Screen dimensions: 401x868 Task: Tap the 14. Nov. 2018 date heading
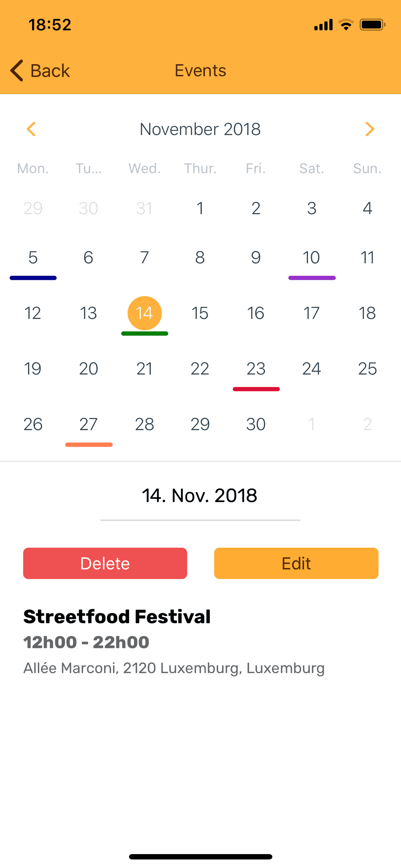(200, 495)
